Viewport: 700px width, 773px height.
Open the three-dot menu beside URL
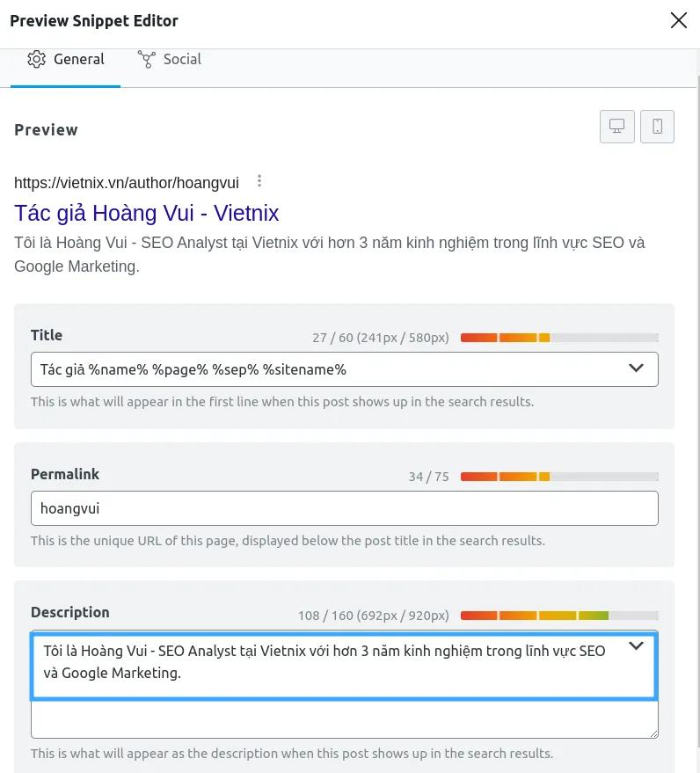click(x=259, y=181)
